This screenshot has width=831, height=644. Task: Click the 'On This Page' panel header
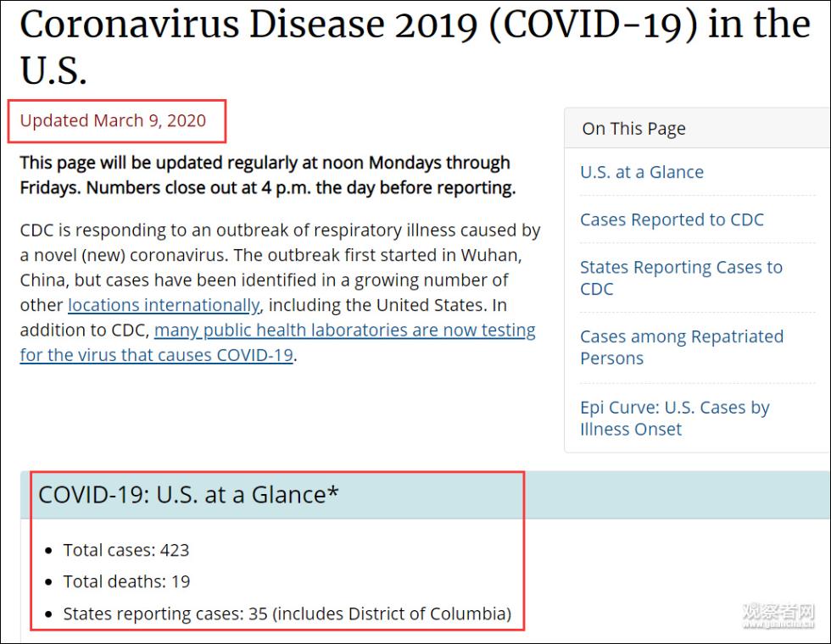[x=633, y=129]
